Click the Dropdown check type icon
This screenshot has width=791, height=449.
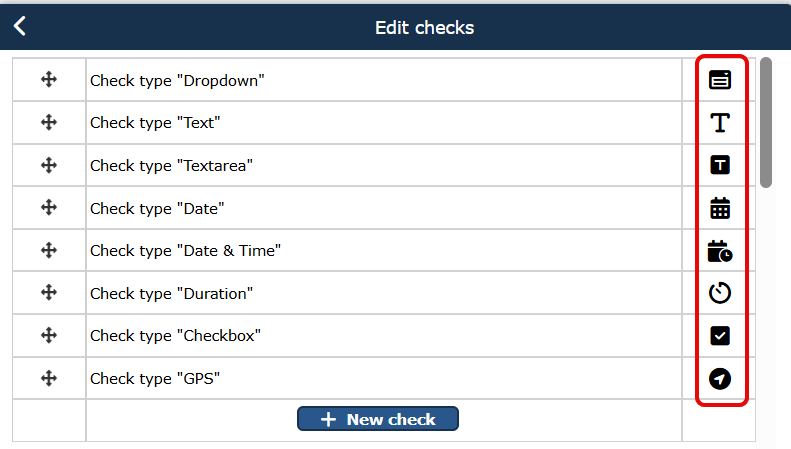pyautogui.click(x=720, y=80)
